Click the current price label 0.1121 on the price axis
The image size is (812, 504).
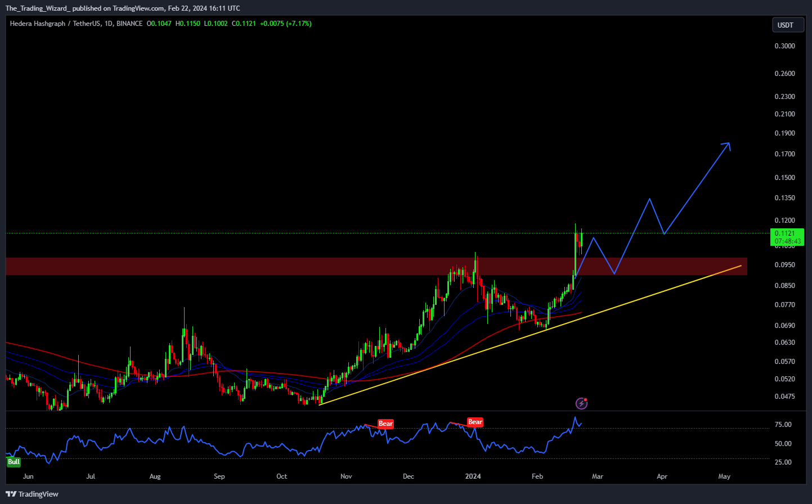point(787,237)
